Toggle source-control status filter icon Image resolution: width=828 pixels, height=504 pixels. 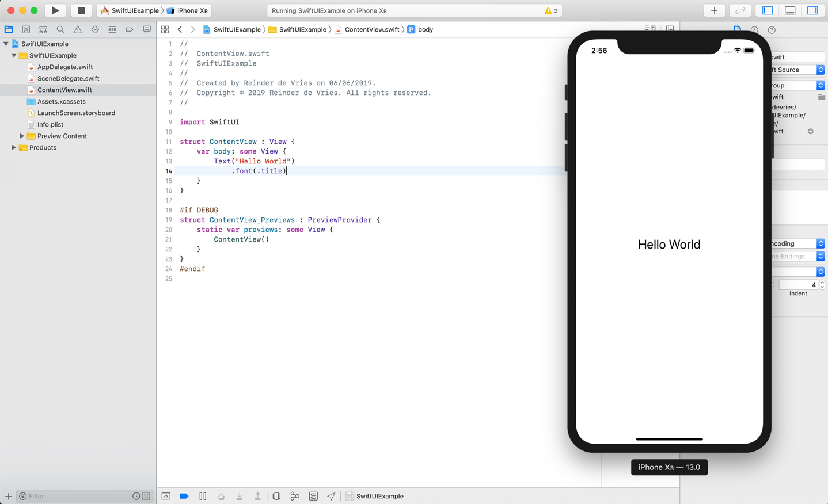click(x=146, y=496)
